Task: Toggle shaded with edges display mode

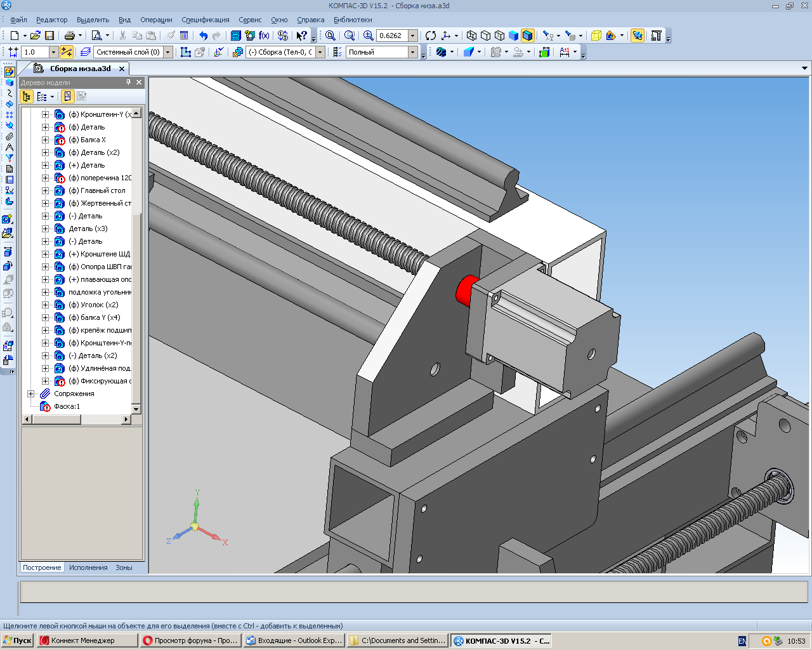Action: click(528, 36)
